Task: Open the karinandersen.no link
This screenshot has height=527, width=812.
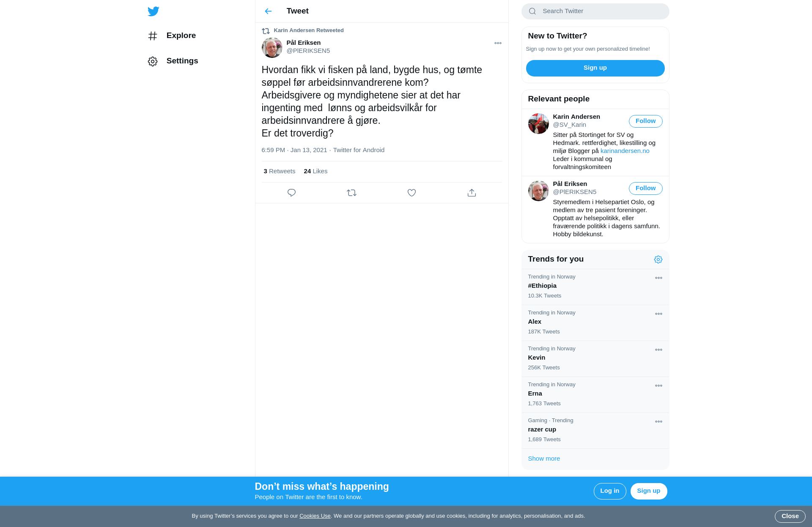Action: click(625, 151)
